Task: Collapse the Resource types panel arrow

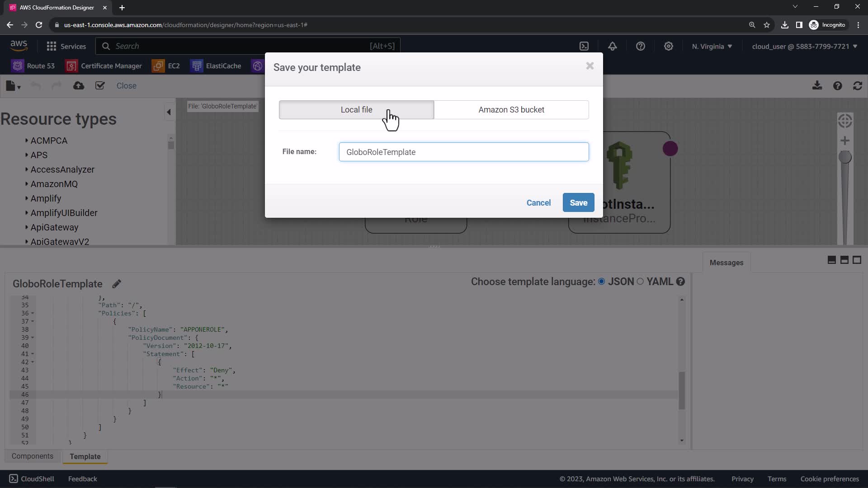Action: pyautogui.click(x=169, y=112)
